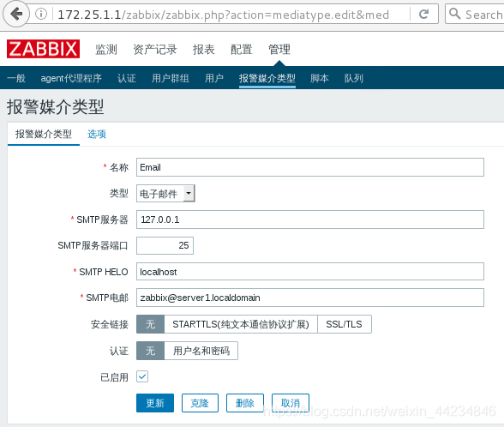
Task: Click the 已启用 label text
Action: (x=115, y=377)
